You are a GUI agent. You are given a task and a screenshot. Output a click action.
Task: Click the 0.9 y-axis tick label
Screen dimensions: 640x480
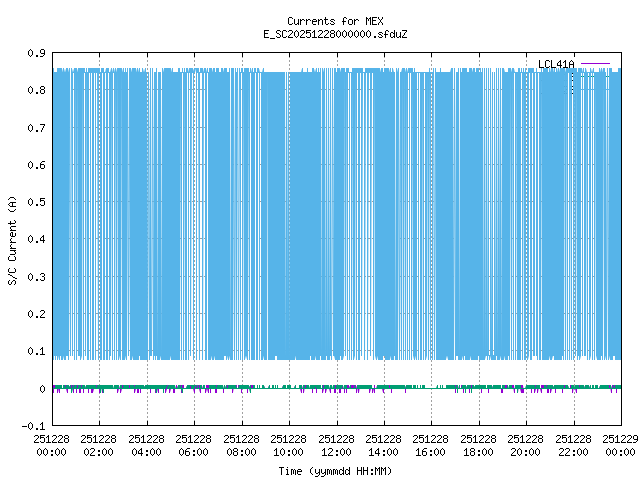(x=35, y=53)
